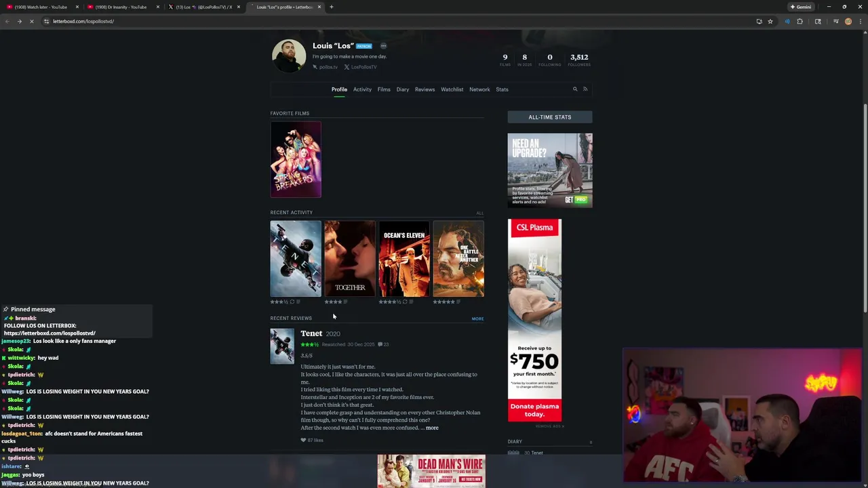The image size is (868, 488).
Task: Click the 9 Films stat
Action: tap(505, 60)
